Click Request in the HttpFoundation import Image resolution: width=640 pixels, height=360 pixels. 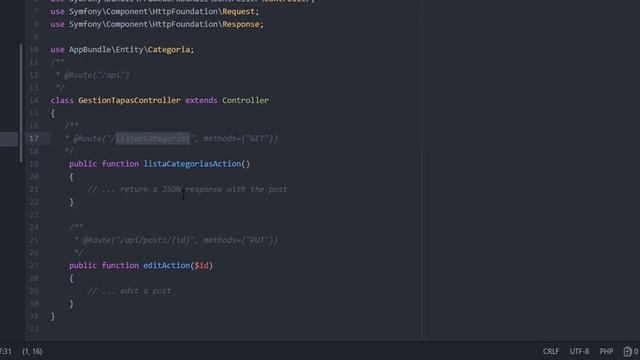pos(238,11)
